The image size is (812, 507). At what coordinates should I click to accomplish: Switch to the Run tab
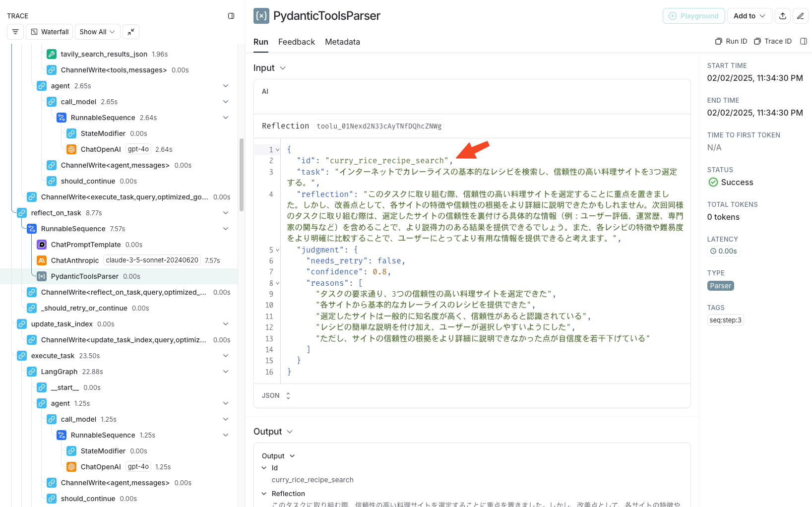[261, 42]
